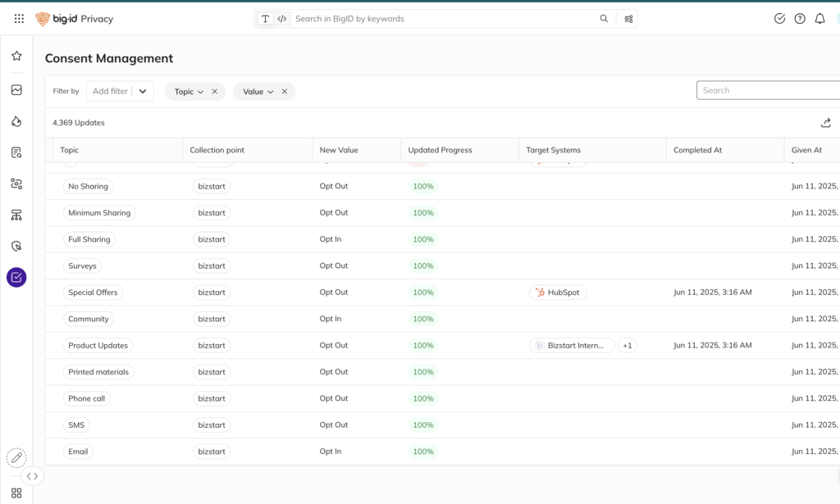
Task: Expand the Topic filter chip
Action: pyautogui.click(x=189, y=92)
